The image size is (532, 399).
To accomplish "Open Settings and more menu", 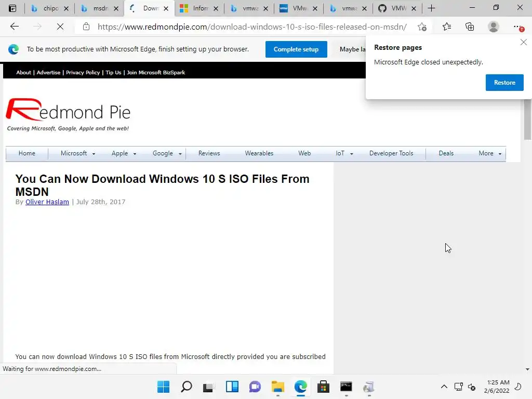I will [518, 27].
